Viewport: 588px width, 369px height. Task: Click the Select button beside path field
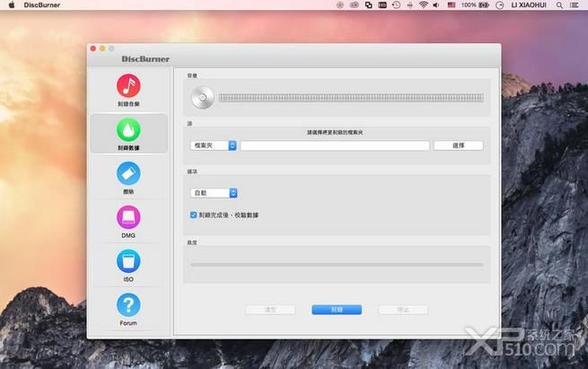pos(458,145)
